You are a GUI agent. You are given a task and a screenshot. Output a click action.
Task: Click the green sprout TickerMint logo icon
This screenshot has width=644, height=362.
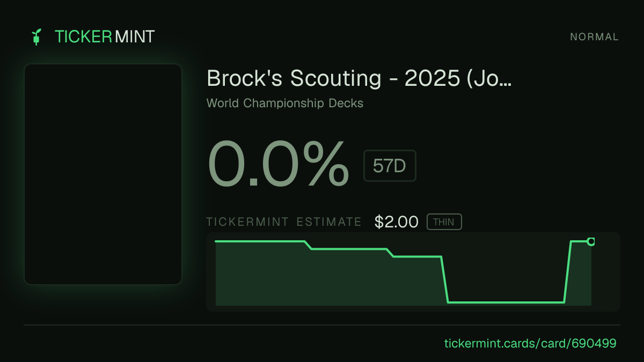click(x=36, y=37)
